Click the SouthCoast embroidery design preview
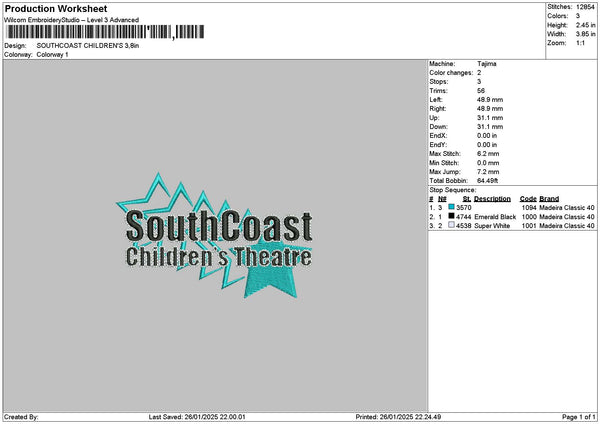 [214, 235]
